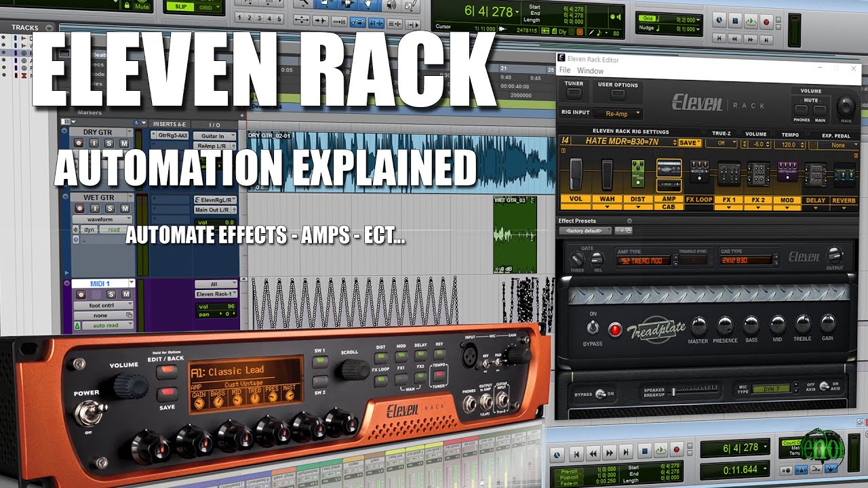Select the FX 1 tab label

(728, 200)
